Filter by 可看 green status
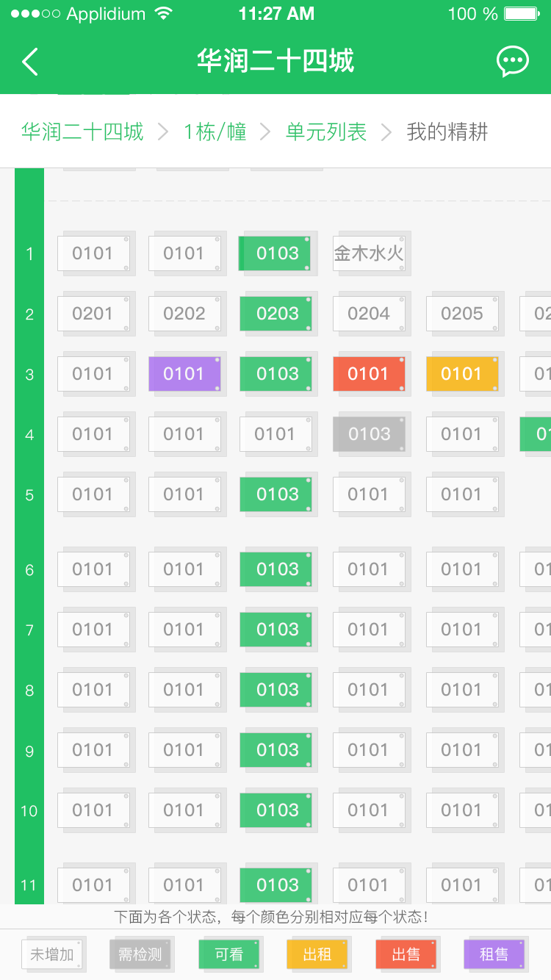Viewport: 551px width, 980px height. (x=229, y=954)
